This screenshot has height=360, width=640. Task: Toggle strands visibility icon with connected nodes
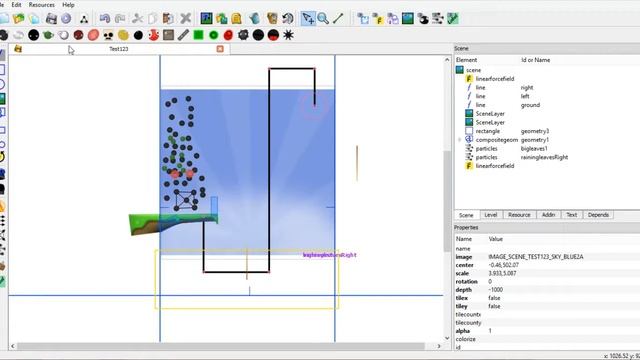pos(438,18)
